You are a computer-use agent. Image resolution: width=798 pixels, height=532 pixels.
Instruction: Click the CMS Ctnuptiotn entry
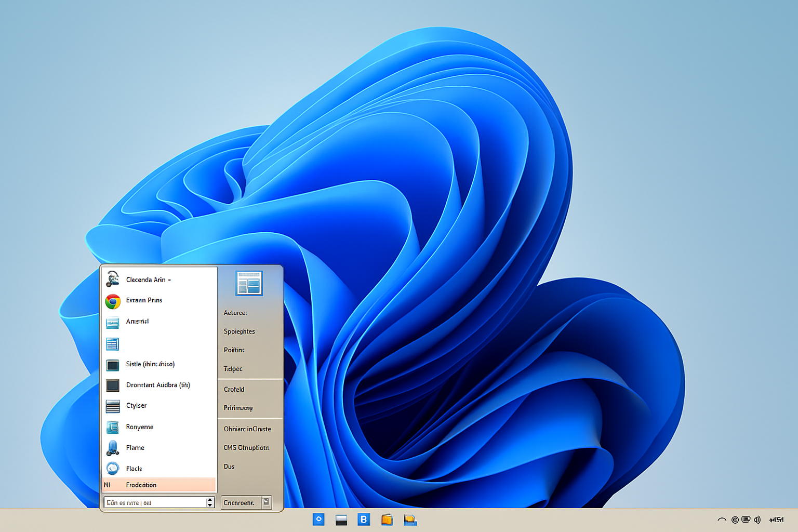click(246, 447)
